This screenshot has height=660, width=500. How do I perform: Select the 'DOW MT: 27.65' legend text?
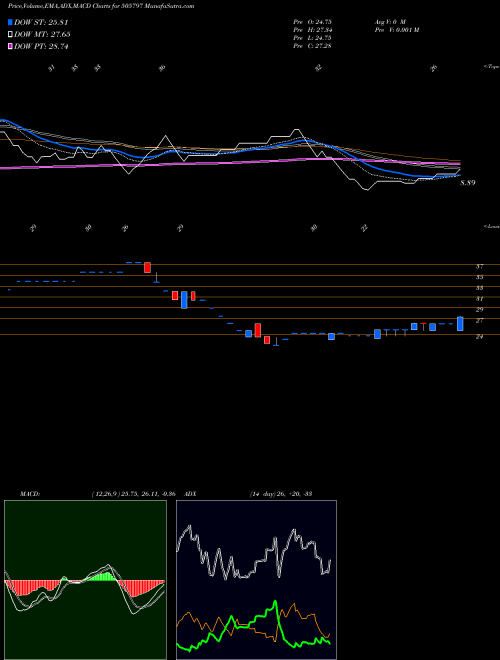pos(42,35)
